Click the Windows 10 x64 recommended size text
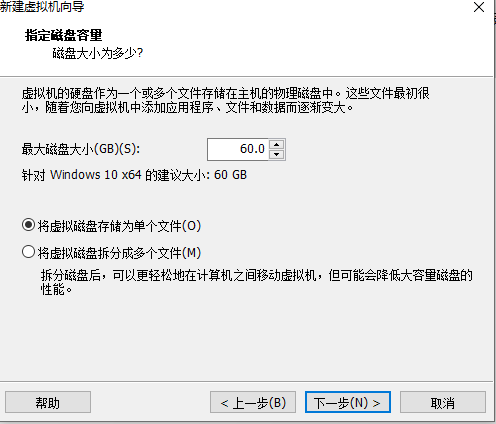Image resolution: width=496 pixels, height=424 pixels. [134, 175]
